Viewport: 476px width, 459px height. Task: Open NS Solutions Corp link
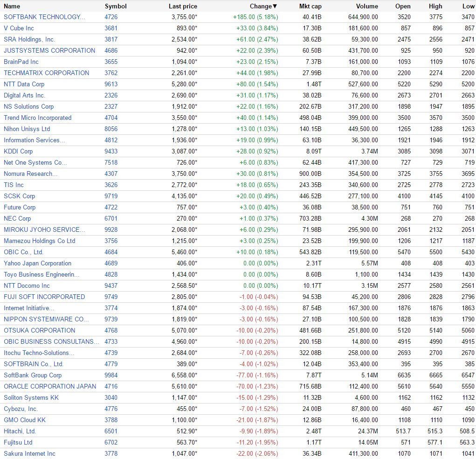click(29, 107)
